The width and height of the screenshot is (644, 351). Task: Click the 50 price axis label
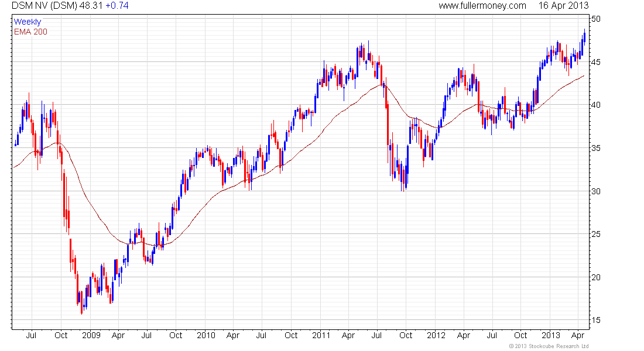(596, 19)
